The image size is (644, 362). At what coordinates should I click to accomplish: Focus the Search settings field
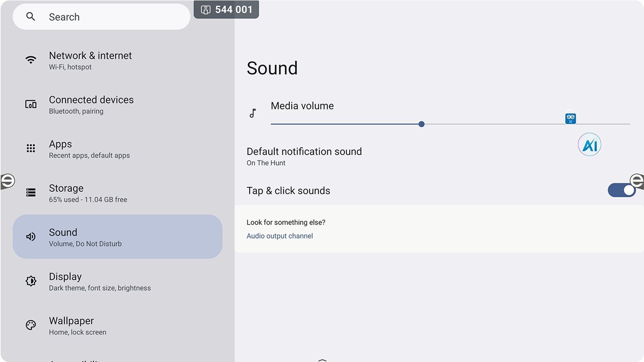pos(109,17)
